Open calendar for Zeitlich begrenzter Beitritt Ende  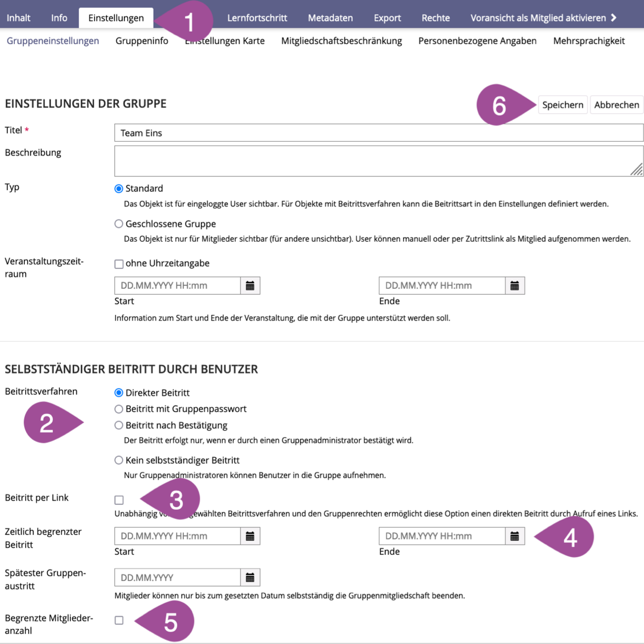515,536
